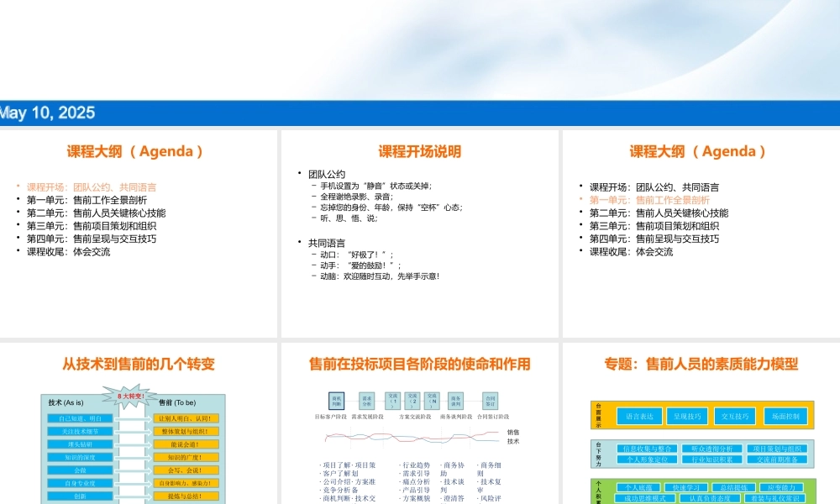Image resolution: width=840 pixels, height=504 pixels.
Task: Click the 交流前期准备 box
Action: click(x=777, y=459)
